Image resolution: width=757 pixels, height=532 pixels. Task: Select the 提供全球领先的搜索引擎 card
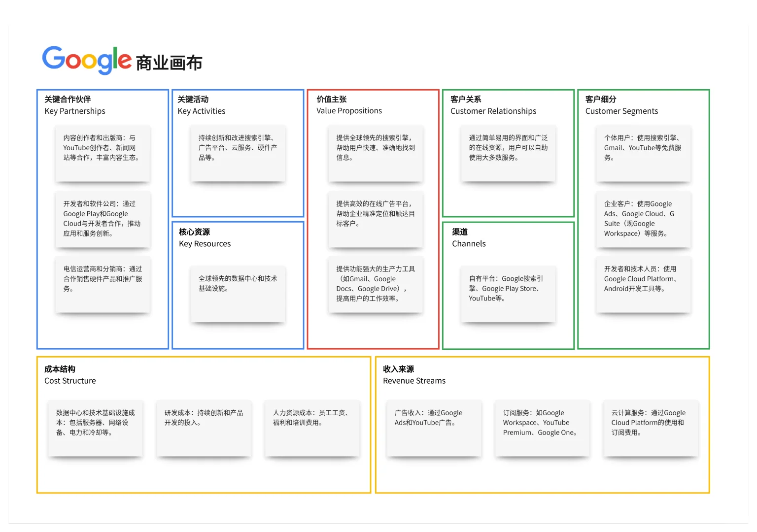(x=376, y=154)
